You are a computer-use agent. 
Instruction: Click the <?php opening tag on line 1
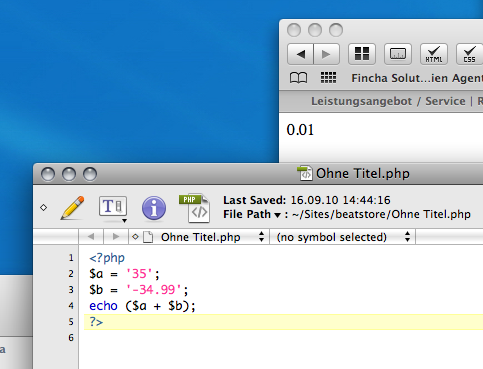107,258
